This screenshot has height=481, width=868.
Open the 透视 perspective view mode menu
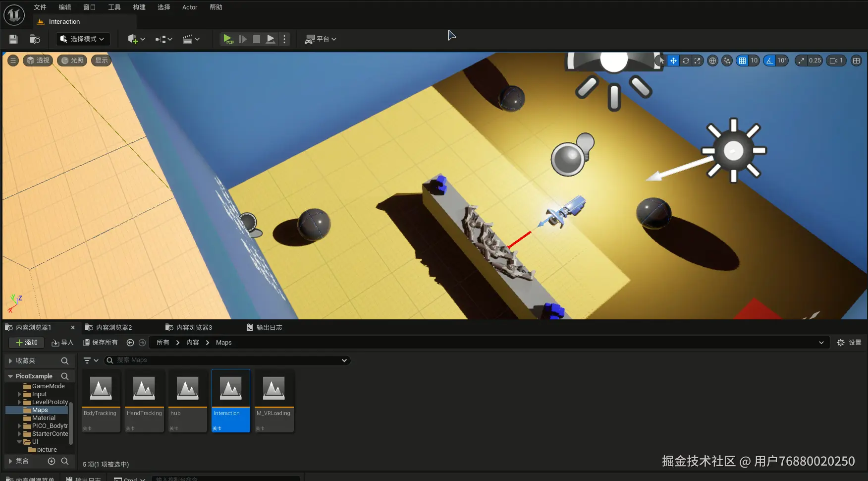(38, 60)
